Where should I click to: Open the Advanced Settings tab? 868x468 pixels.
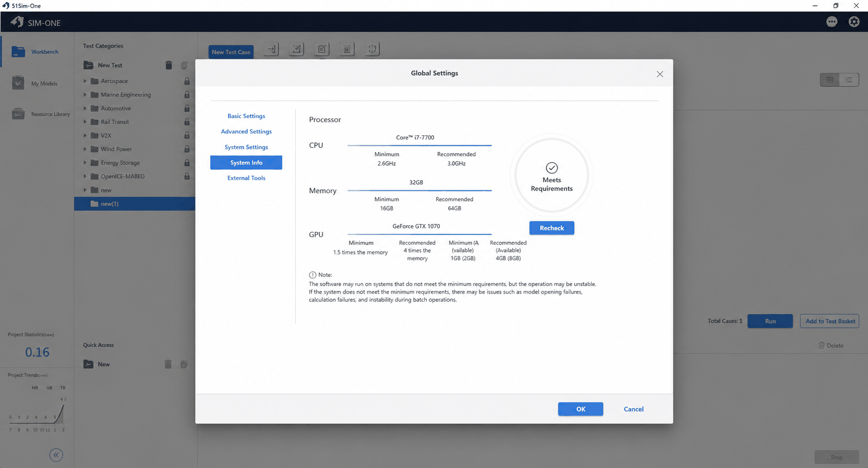pos(246,131)
